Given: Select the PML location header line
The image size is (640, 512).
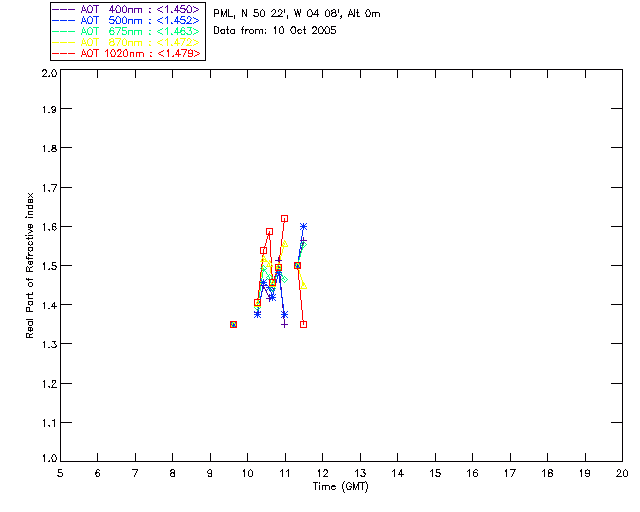Looking at the screenshot, I should (297, 14).
